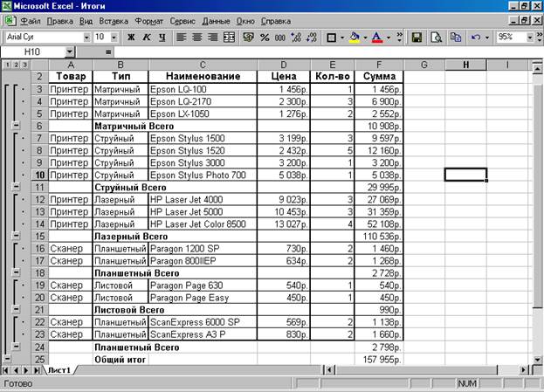Go to first sheet tab arrow
Screen dimensions: 544x392
(5, 370)
